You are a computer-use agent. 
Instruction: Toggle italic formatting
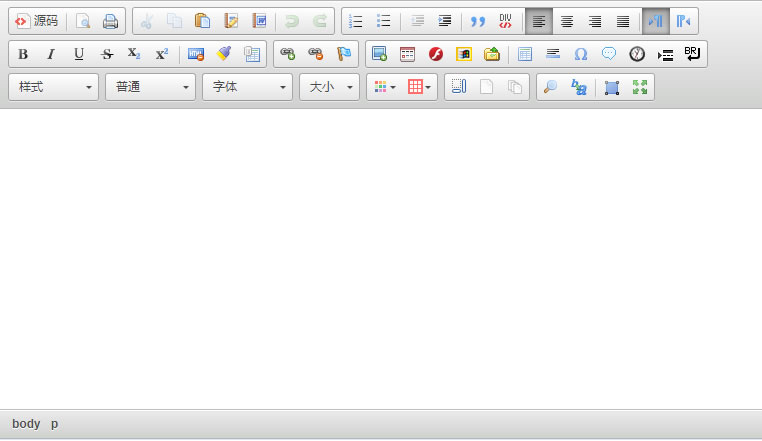tap(51, 54)
